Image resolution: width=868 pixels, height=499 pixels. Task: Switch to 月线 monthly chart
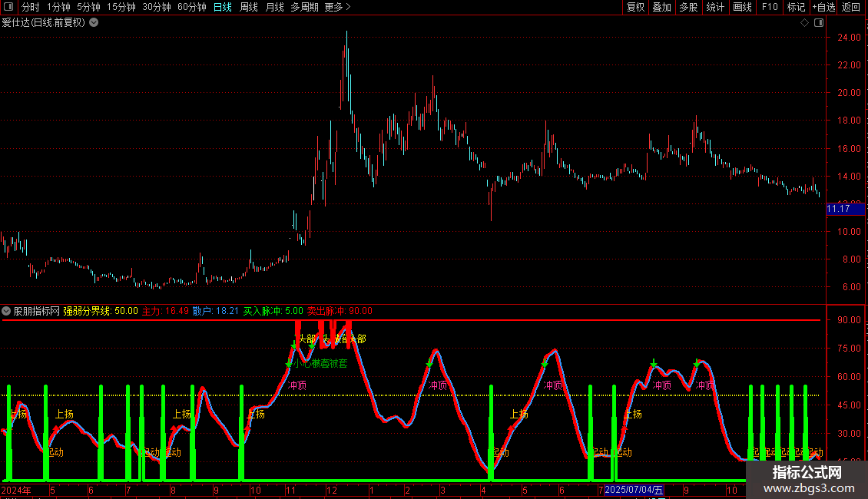coord(274,7)
